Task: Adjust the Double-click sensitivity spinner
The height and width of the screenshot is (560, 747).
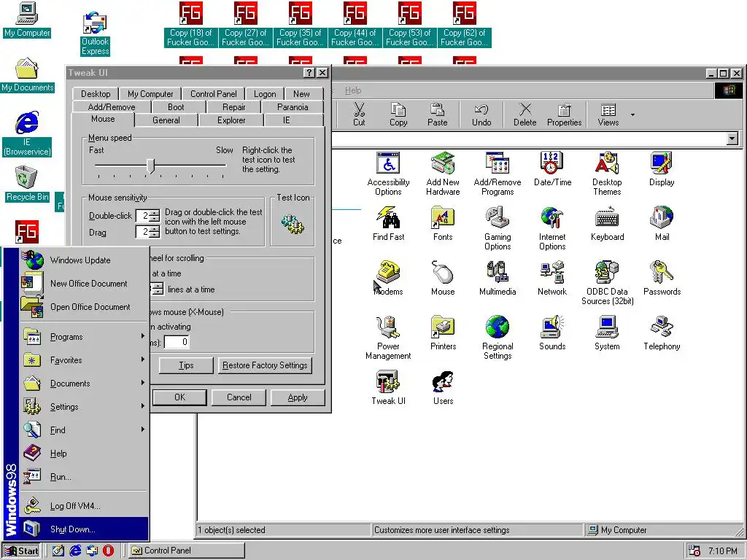Action: coord(155,216)
